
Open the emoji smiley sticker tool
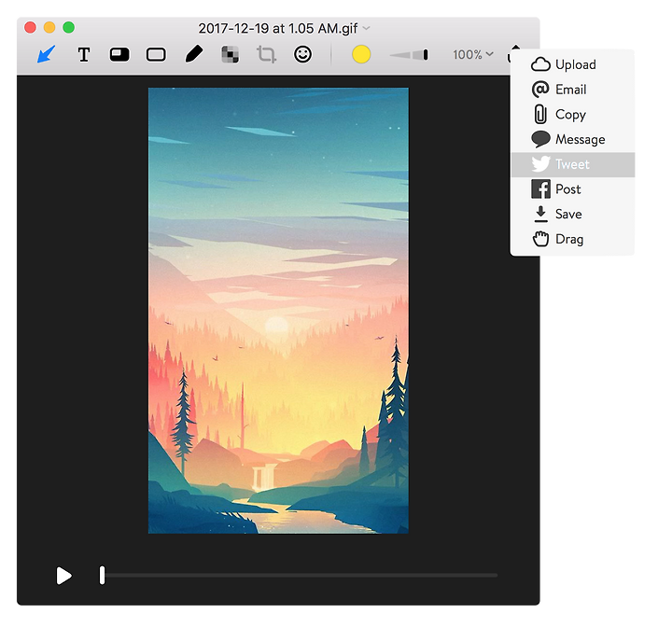(303, 54)
